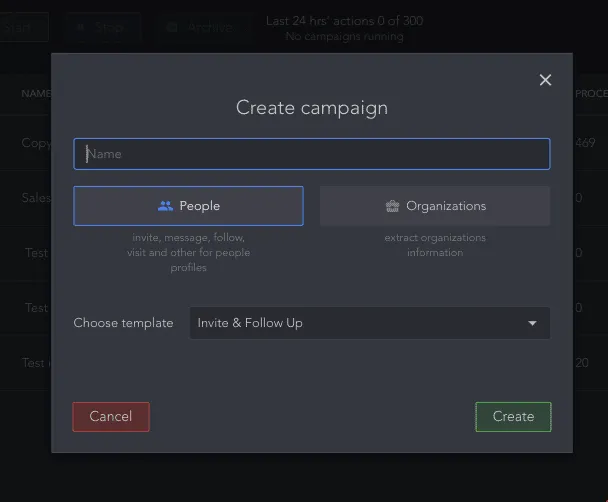
Task: Click the dimmed Stop button label
Action: pyautogui.click(x=109, y=27)
